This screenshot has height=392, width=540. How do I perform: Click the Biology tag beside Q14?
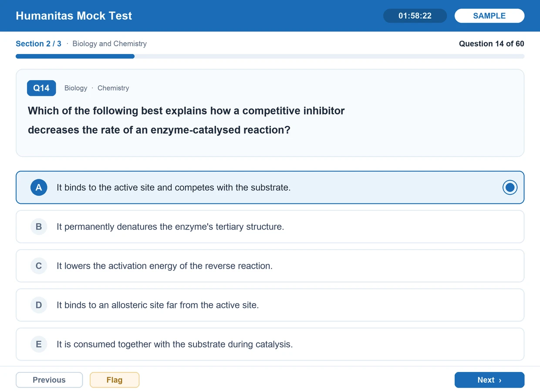[x=76, y=88]
